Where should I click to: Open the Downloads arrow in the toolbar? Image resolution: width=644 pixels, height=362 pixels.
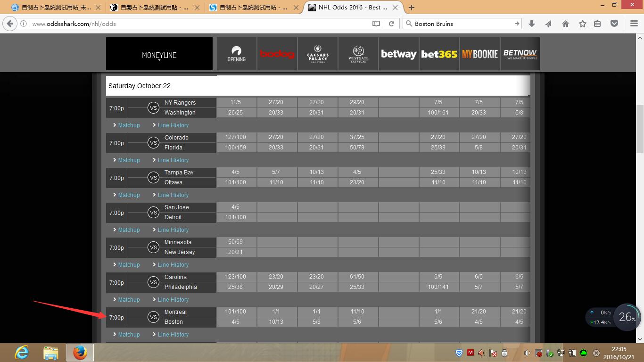click(532, 24)
